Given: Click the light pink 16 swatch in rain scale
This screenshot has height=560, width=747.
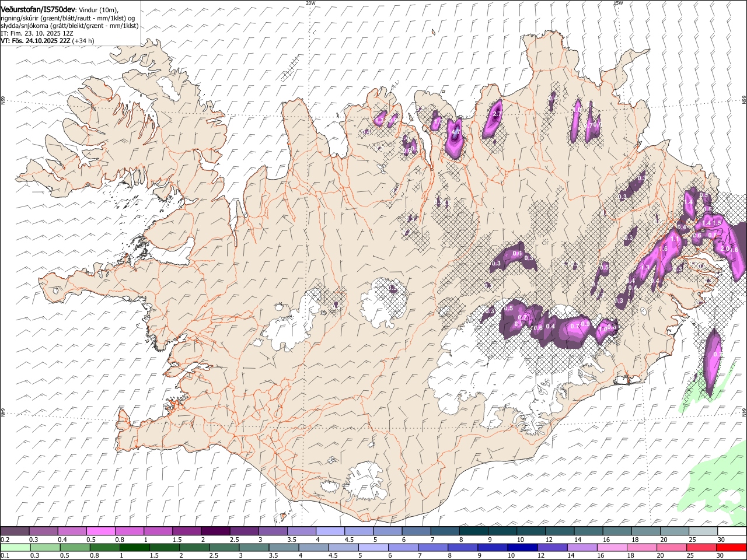Looking at the screenshot, I should [x=612, y=547].
